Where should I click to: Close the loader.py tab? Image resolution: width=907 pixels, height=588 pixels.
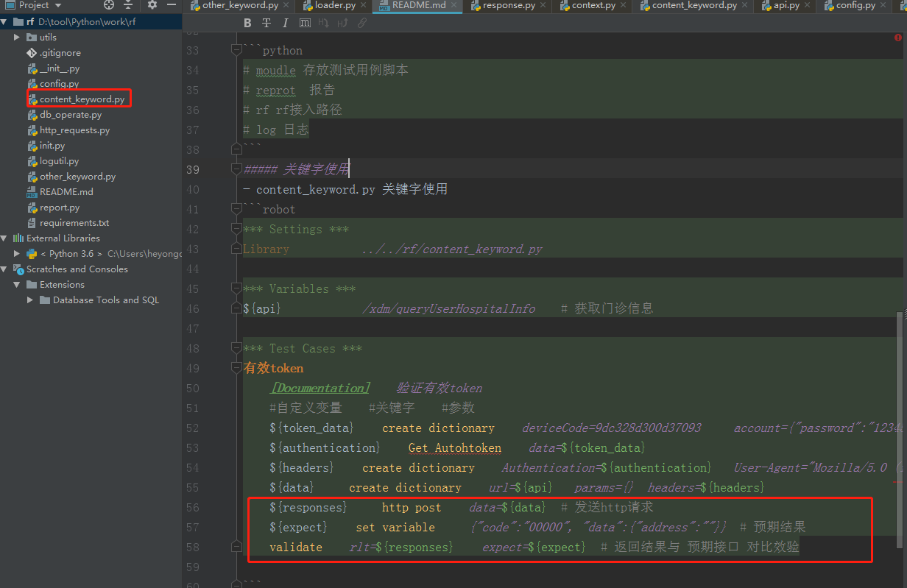pos(364,5)
